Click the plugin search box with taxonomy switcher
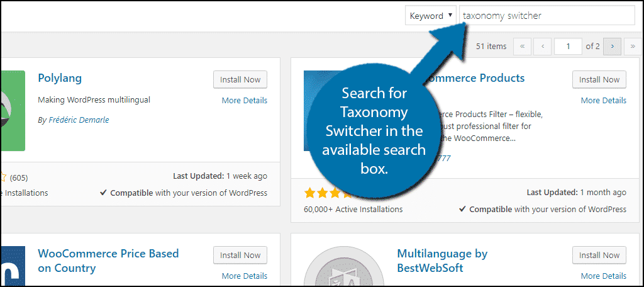Viewport: 644px width, 287px height. [x=547, y=16]
